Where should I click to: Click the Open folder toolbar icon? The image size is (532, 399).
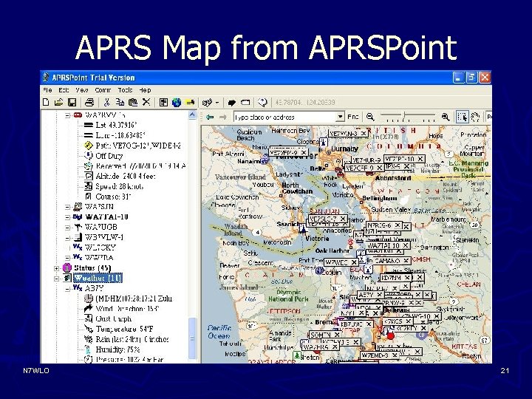(x=58, y=102)
